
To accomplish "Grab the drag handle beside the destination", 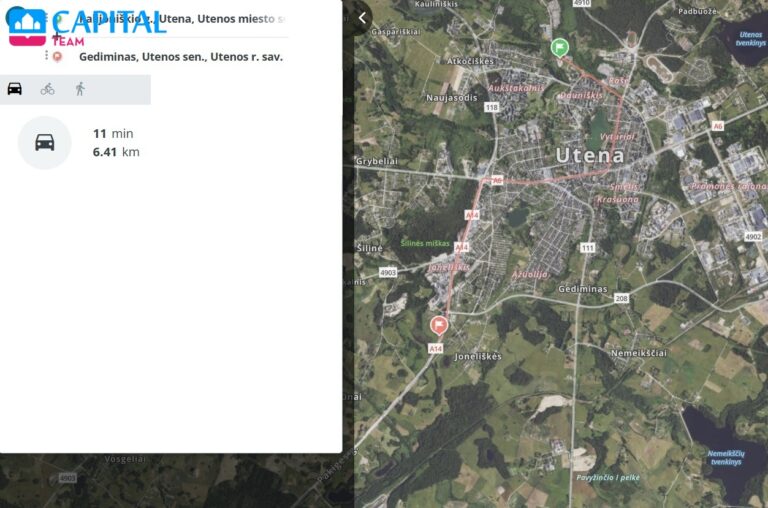I will click(46, 57).
